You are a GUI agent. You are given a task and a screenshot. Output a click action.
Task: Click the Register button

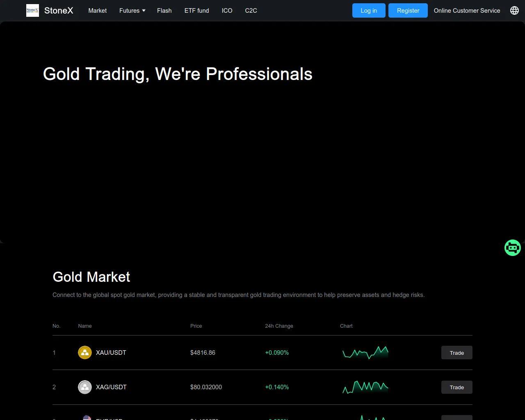[x=408, y=11]
